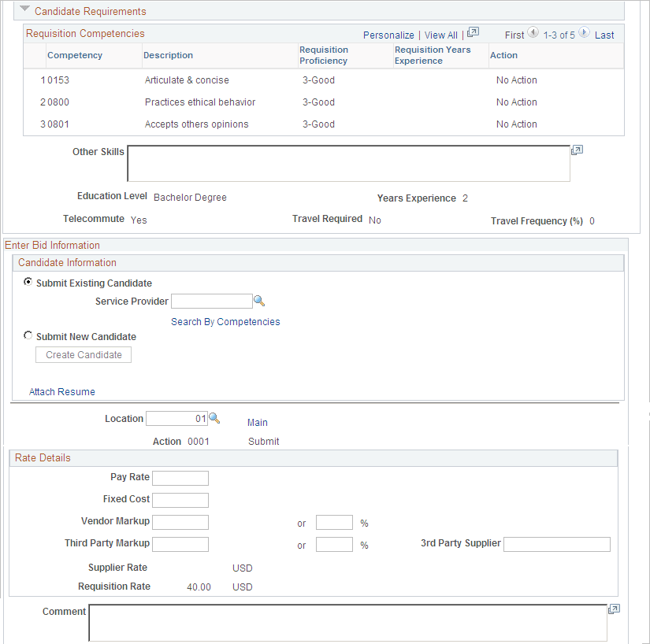The height and width of the screenshot is (644, 650).
Task: Click the Create Candidate button
Action: pos(83,354)
